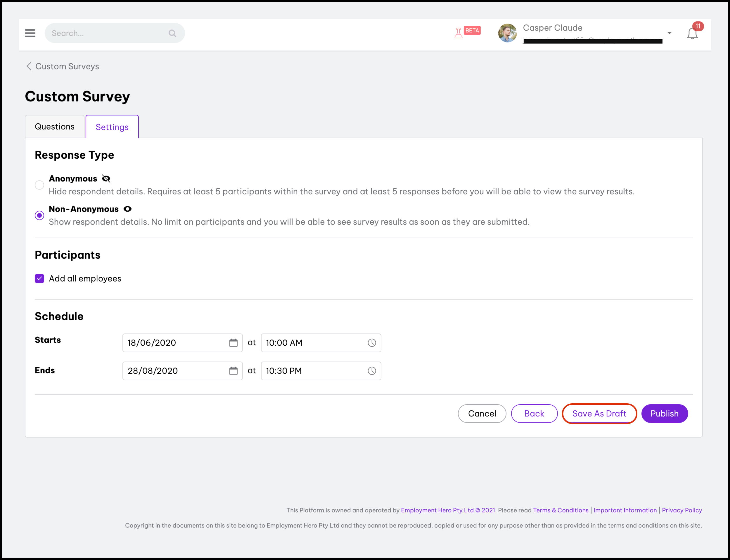The height and width of the screenshot is (560, 730).
Task: Click the Ends time clock icon
Action: click(372, 371)
